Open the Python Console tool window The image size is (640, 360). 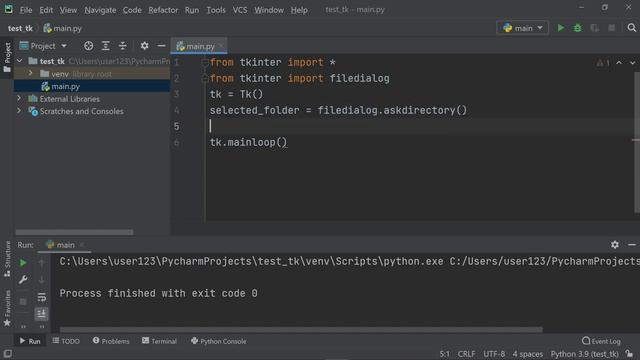point(218,341)
